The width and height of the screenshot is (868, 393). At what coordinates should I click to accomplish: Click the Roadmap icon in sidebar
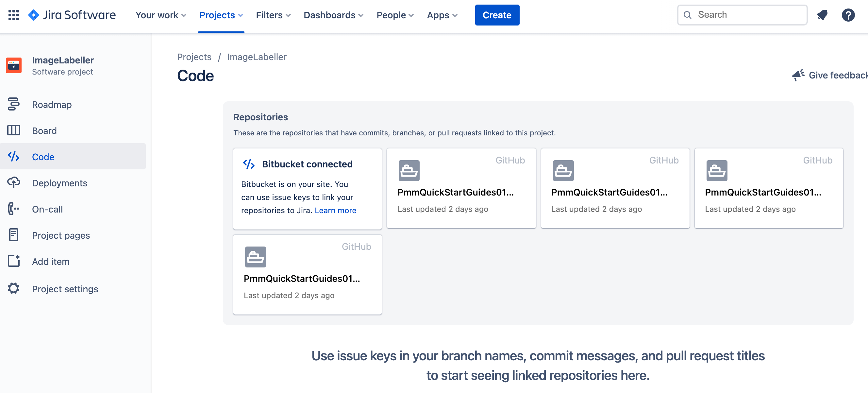click(x=13, y=104)
